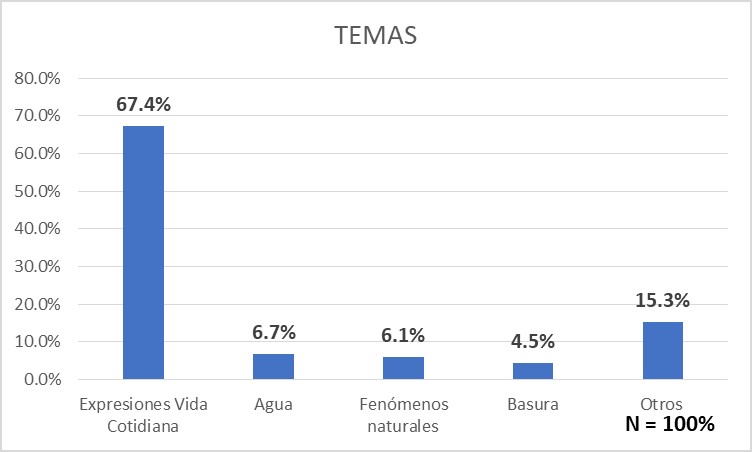The height and width of the screenshot is (452, 752).
Task: Click the Agua category label
Action: coord(273,405)
